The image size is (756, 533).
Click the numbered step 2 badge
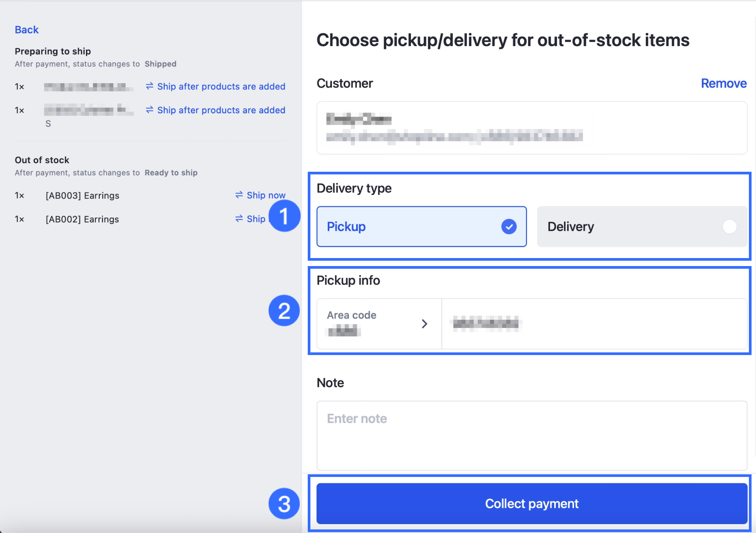pyautogui.click(x=284, y=311)
